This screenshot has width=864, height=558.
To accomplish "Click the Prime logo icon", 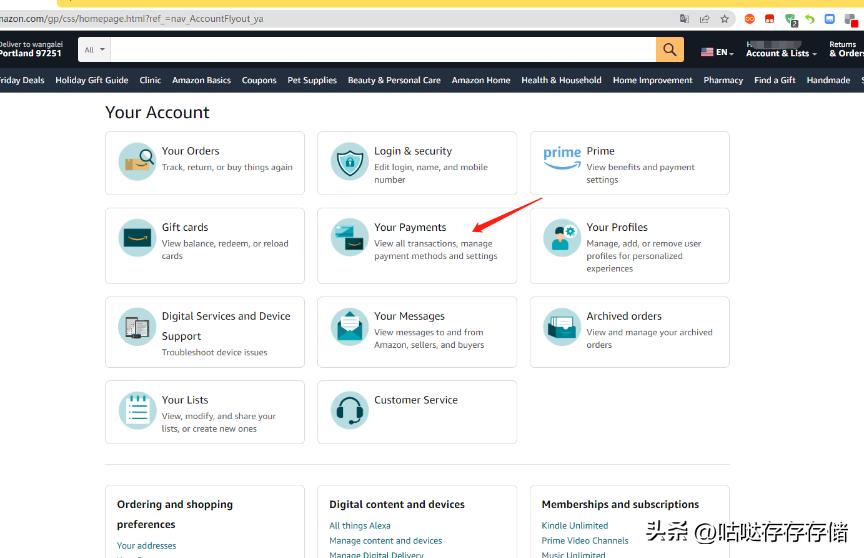I will click(x=562, y=157).
